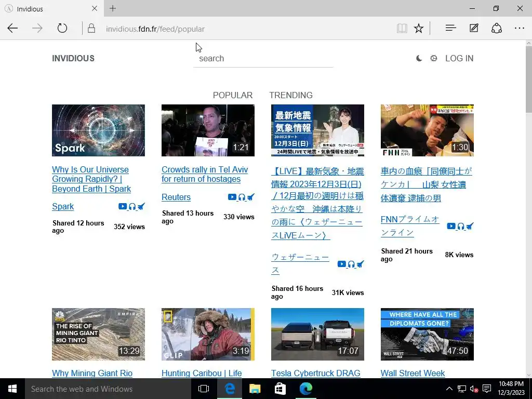Open the muted volume tray icon
The width and height of the screenshot is (532, 399).
point(474,389)
